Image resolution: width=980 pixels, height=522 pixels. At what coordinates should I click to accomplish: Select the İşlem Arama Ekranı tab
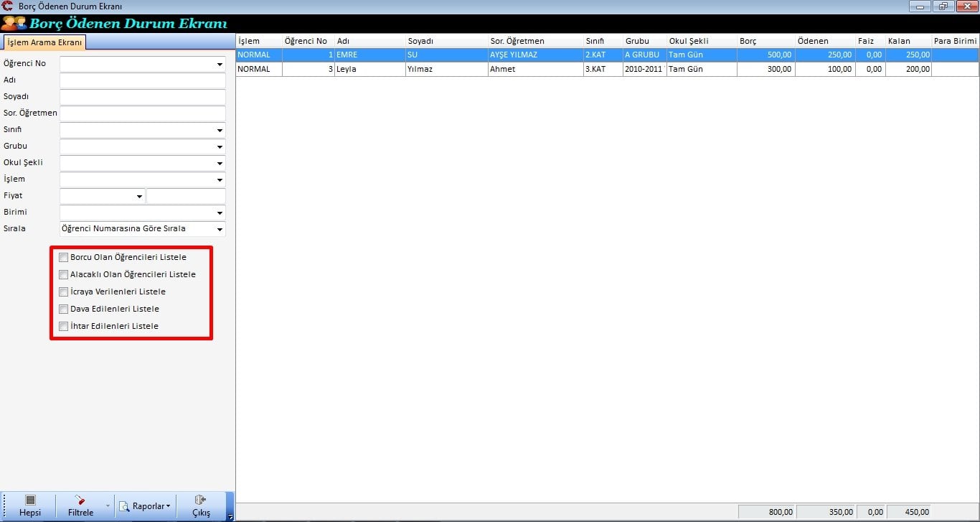44,42
